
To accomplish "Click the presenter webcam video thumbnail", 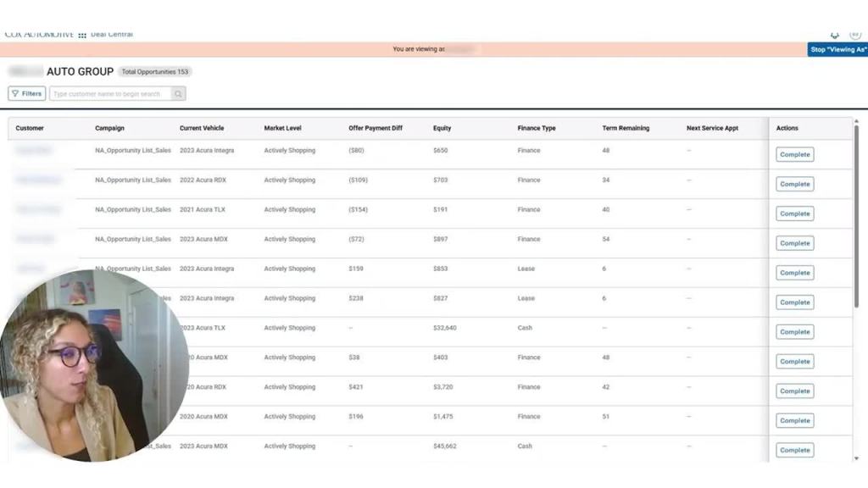I will tap(93, 366).
